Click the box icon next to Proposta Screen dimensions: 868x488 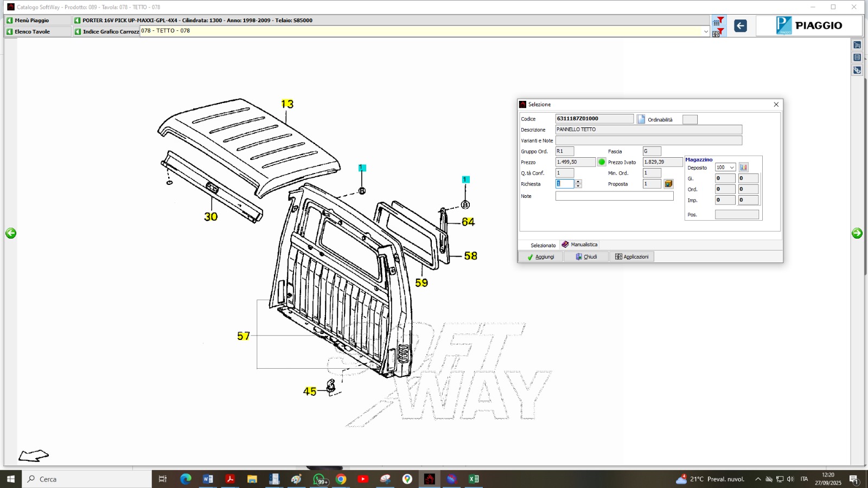tap(668, 184)
